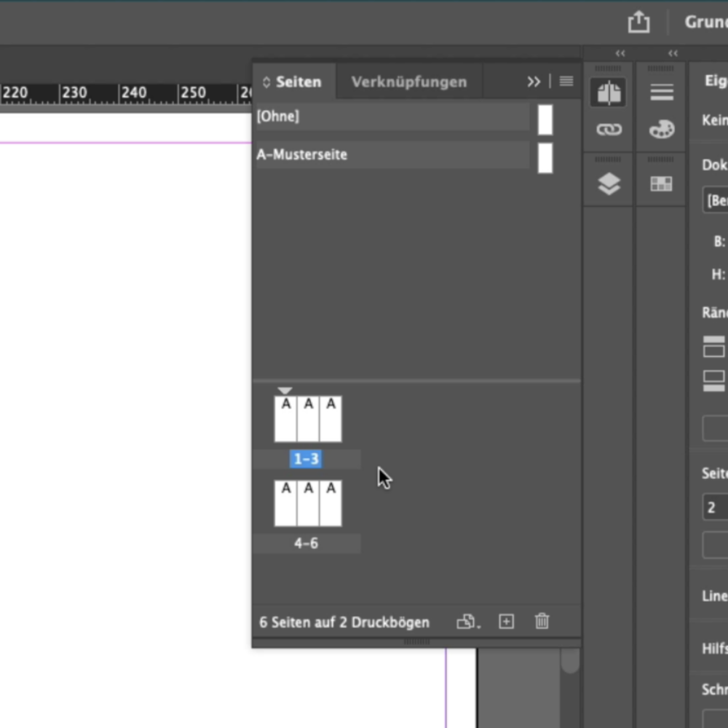
Task: Open the Stroke panel dock icon
Action: (x=662, y=92)
